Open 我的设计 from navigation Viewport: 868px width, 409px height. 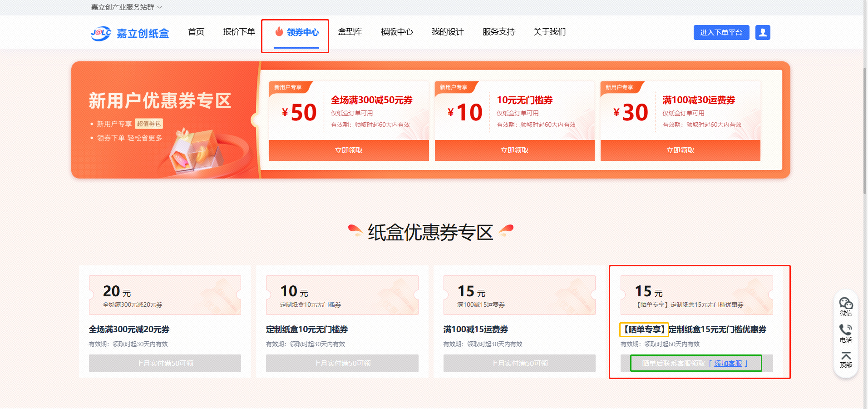[x=448, y=32]
